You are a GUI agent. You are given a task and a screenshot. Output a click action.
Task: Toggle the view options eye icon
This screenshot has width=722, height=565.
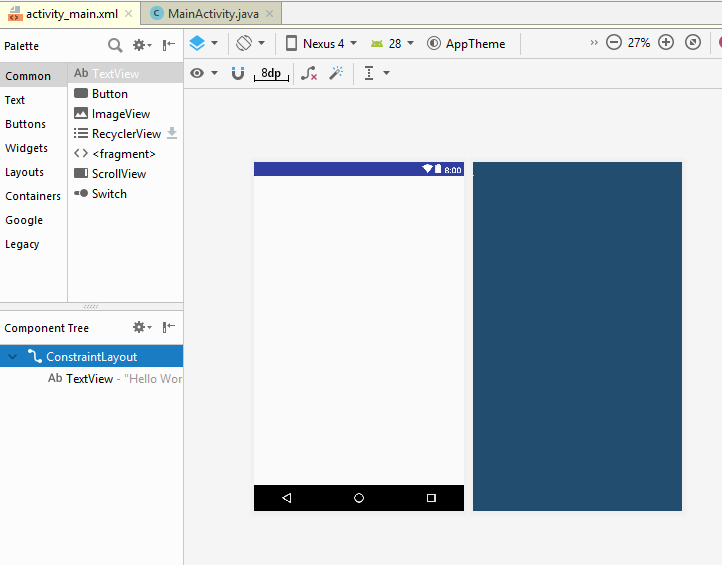(197, 73)
